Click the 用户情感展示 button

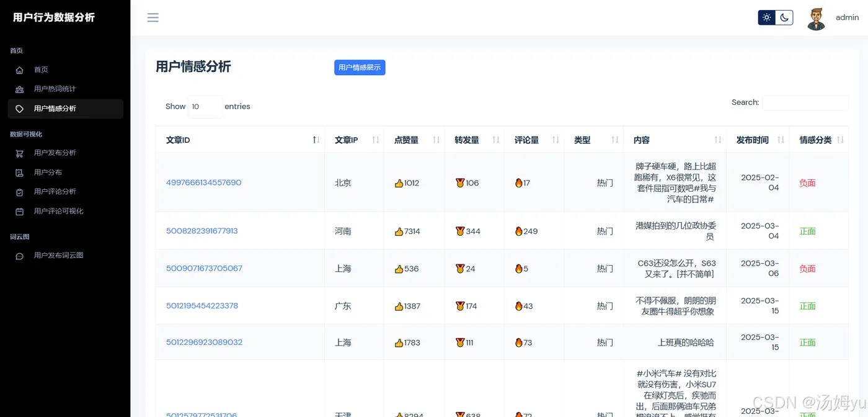[360, 68]
